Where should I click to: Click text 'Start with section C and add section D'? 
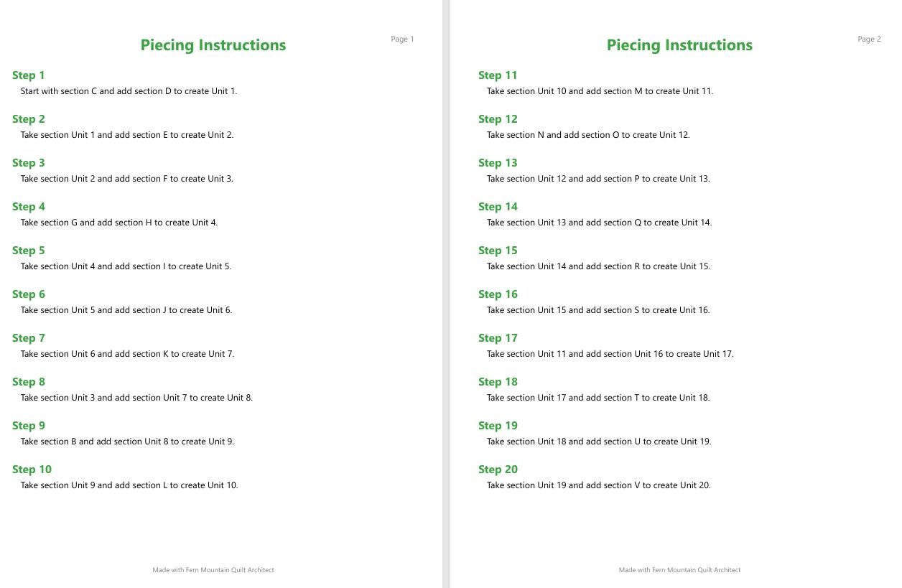point(96,91)
